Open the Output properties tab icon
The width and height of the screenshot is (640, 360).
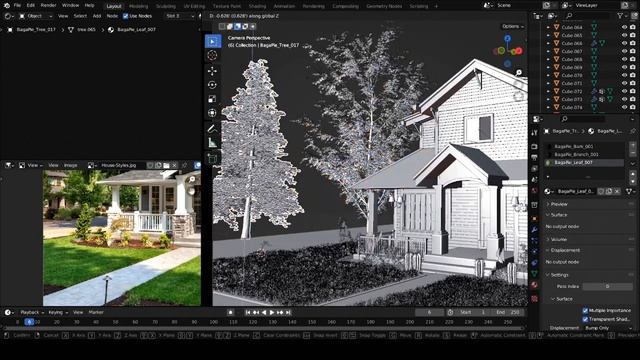point(534,157)
